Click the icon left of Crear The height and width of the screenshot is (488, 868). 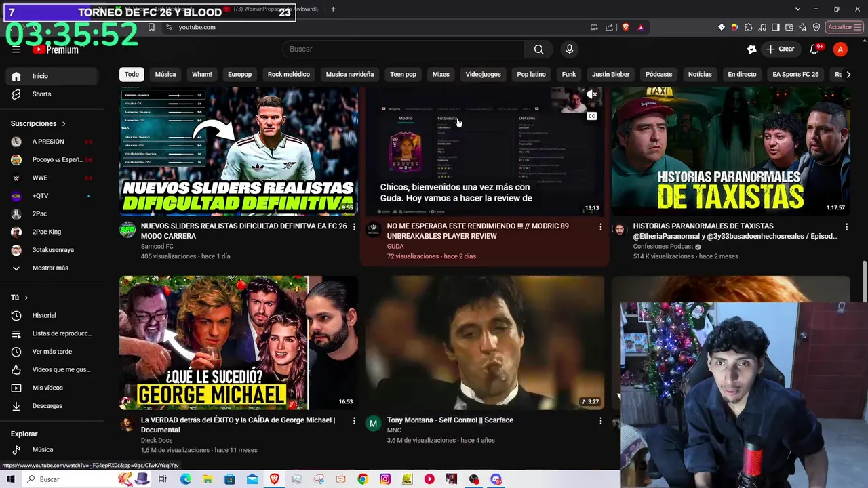(x=751, y=49)
